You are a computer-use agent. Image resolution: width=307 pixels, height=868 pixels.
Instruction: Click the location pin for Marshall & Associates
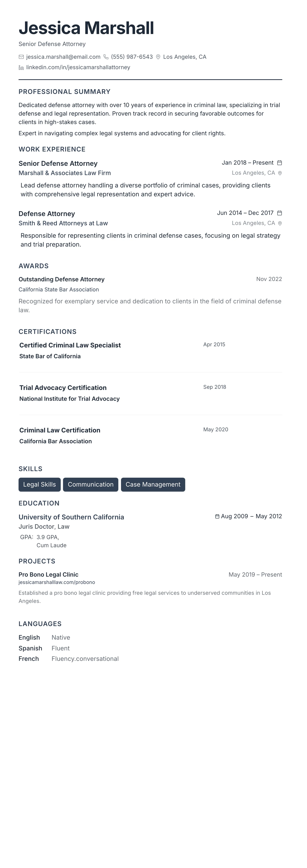pyautogui.click(x=280, y=173)
